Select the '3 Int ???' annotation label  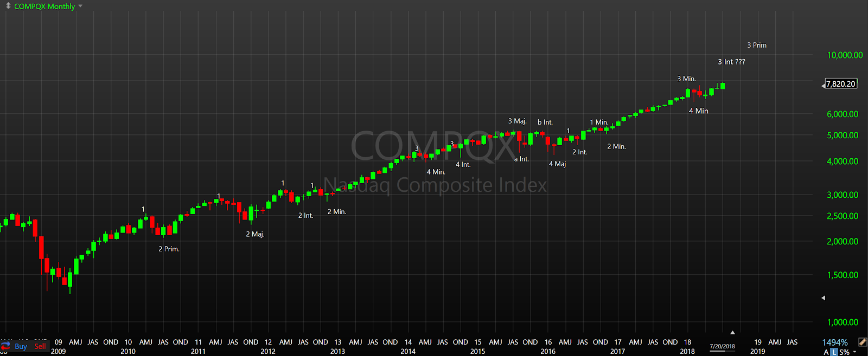[x=731, y=62]
